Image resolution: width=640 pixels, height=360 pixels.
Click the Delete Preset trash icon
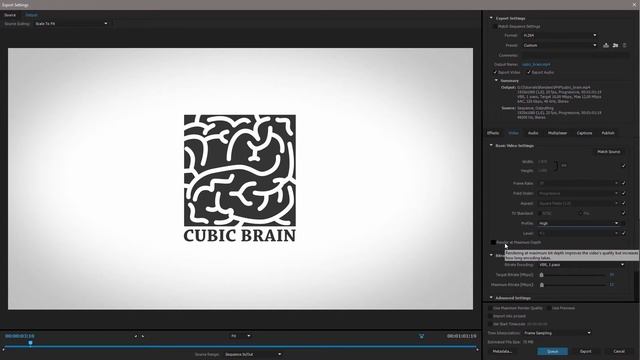click(624, 45)
